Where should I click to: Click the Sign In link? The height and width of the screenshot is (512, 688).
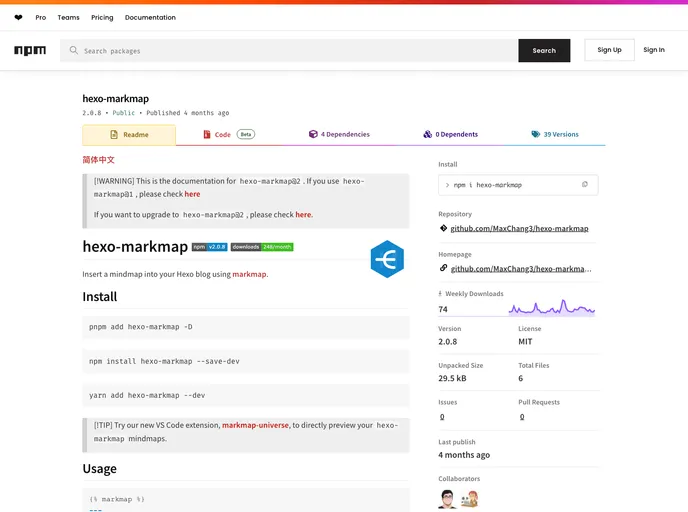[654, 50]
